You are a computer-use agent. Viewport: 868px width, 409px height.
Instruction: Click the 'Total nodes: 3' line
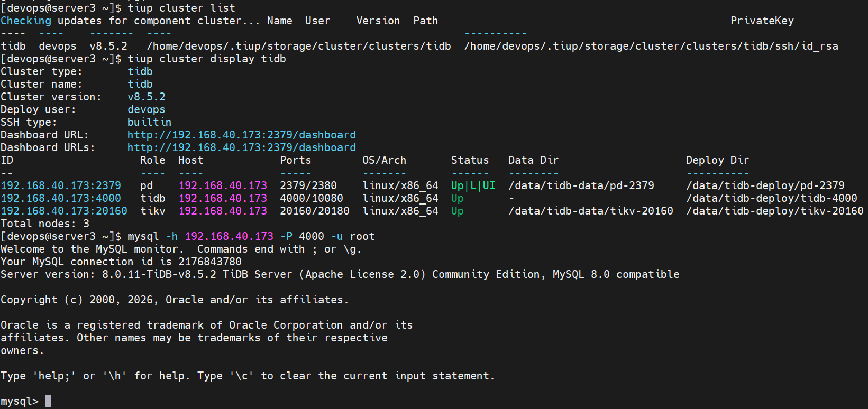tap(45, 224)
